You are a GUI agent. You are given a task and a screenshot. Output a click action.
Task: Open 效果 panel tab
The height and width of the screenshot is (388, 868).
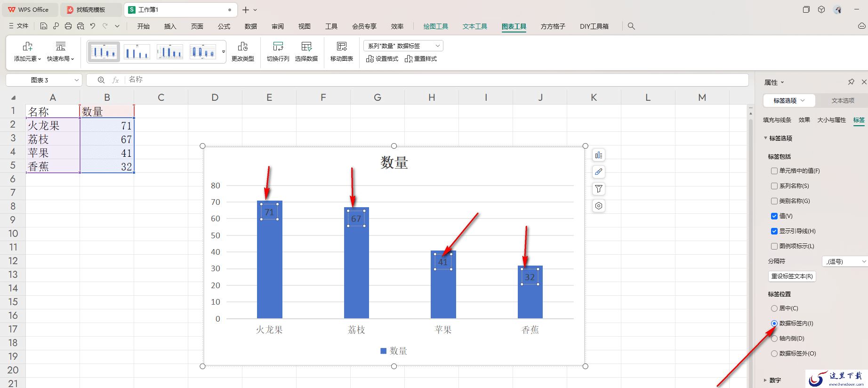804,120
